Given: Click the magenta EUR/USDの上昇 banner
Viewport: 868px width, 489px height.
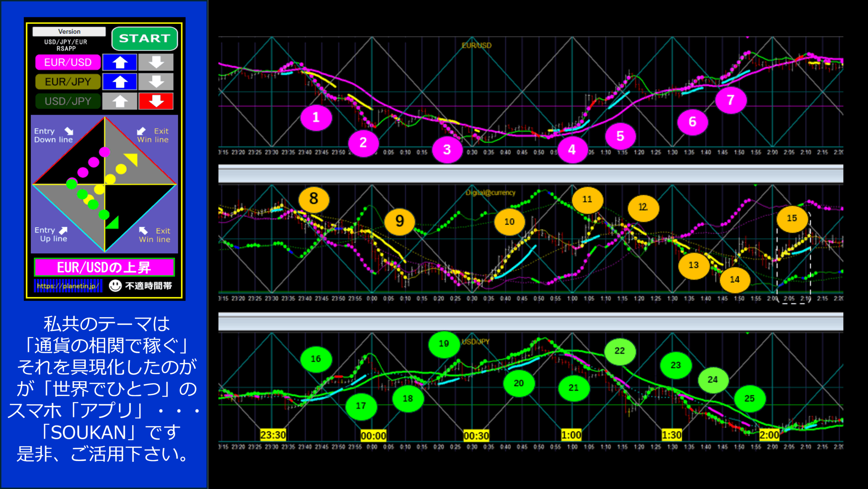Looking at the screenshot, I should 104,267.
